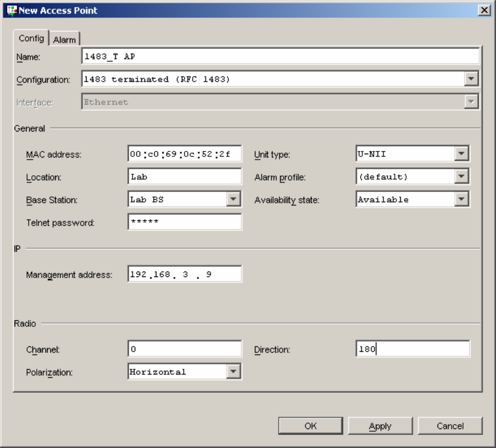Close the New Access Point dialog
The height and width of the screenshot is (448, 496).
click(x=484, y=10)
